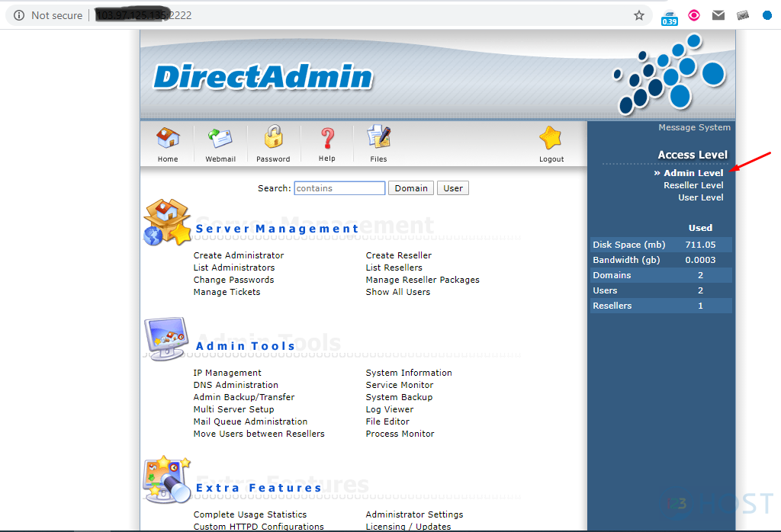Open the Help question mark icon

pyautogui.click(x=327, y=139)
